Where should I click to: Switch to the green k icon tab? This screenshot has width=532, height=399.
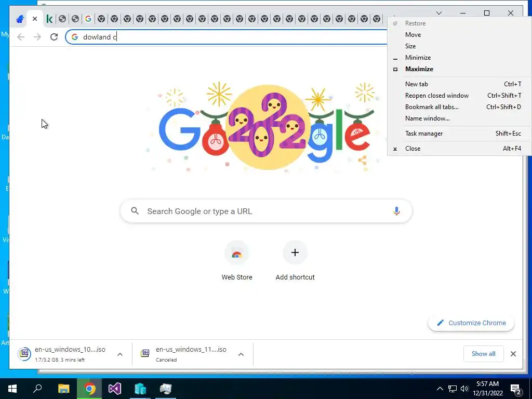click(x=49, y=19)
